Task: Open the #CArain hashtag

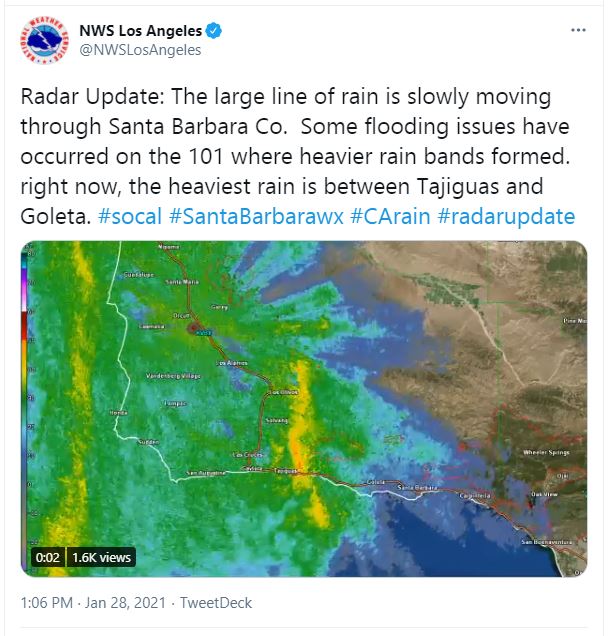Action: point(390,216)
